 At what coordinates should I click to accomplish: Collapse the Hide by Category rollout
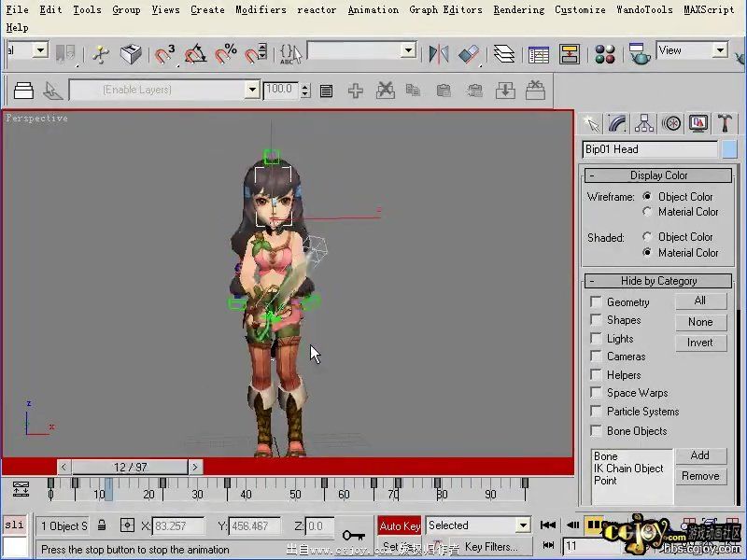658,281
